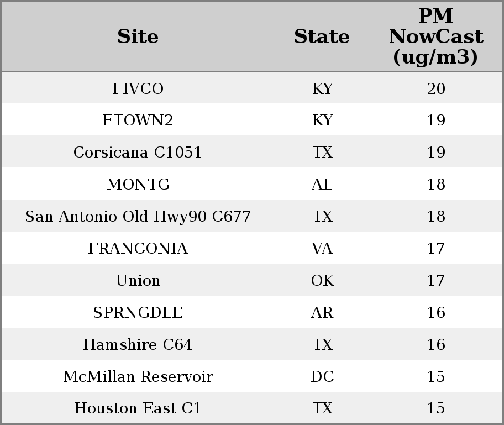Click the DC state cell

point(322,376)
